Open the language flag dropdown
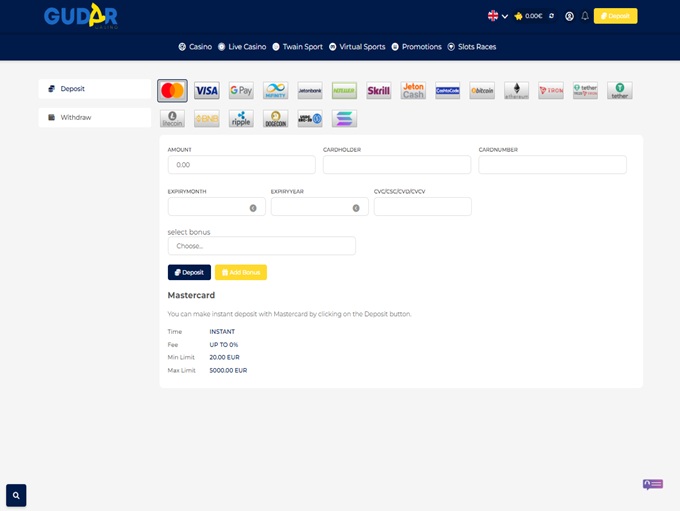This screenshot has height=511, width=680. [x=498, y=16]
